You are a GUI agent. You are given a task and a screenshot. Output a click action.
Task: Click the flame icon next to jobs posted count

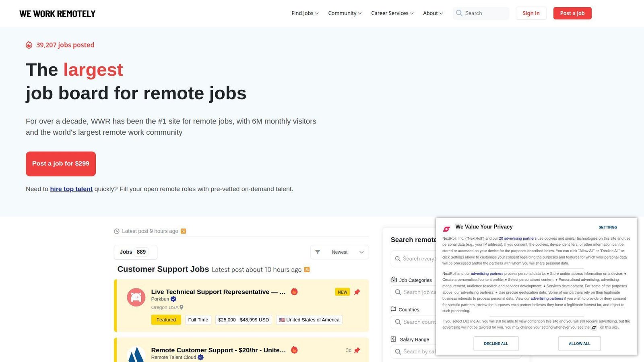(x=29, y=45)
